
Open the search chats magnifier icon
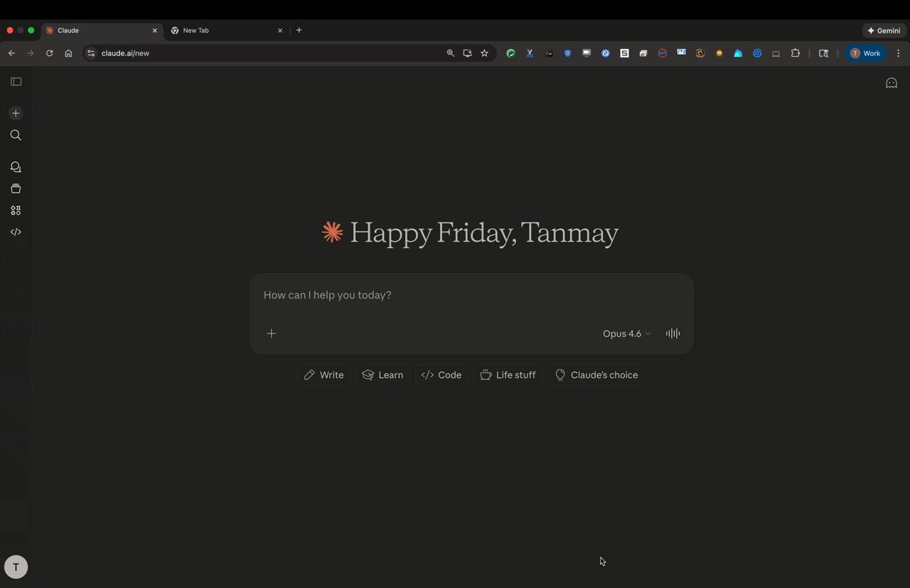tap(16, 135)
